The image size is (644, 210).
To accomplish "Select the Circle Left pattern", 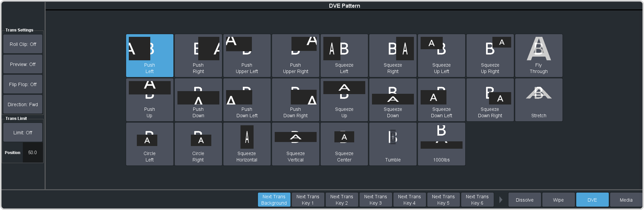I will coord(150,144).
